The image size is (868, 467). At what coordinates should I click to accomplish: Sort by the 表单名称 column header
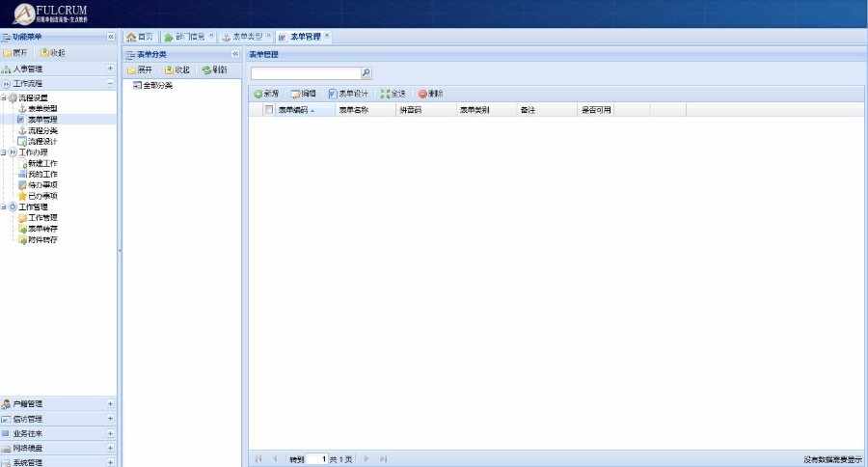366,110
